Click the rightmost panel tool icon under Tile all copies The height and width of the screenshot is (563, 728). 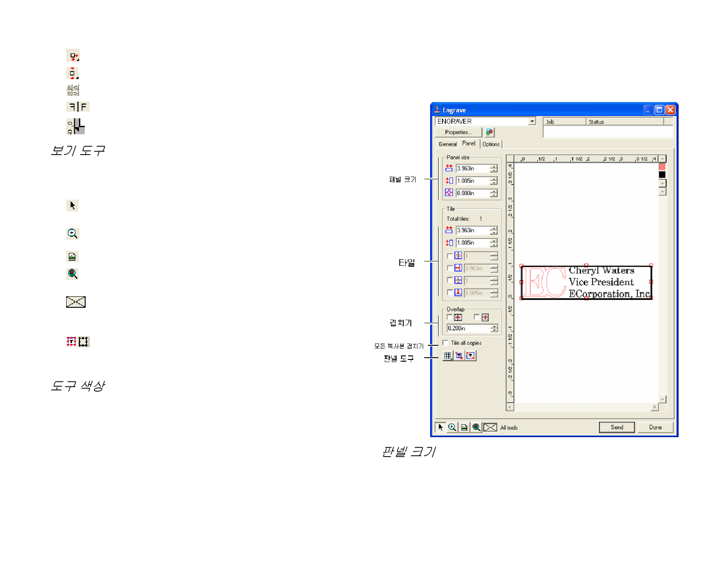pos(471,356)
